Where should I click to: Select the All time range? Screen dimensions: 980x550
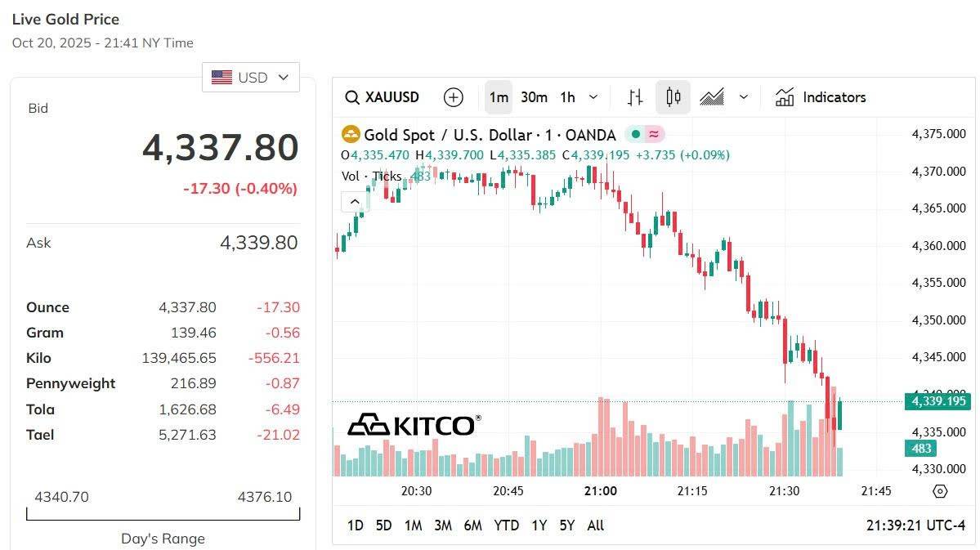[595, 525]
